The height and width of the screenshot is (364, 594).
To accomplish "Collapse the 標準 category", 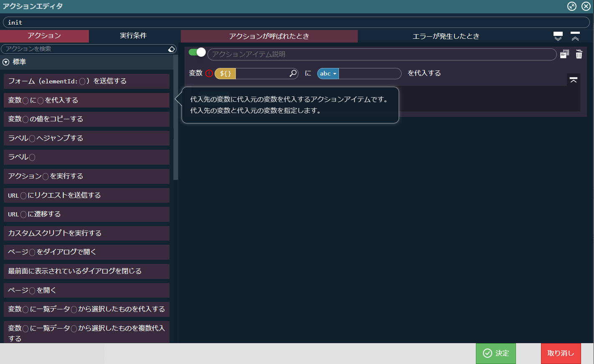I will click(6, 62).
